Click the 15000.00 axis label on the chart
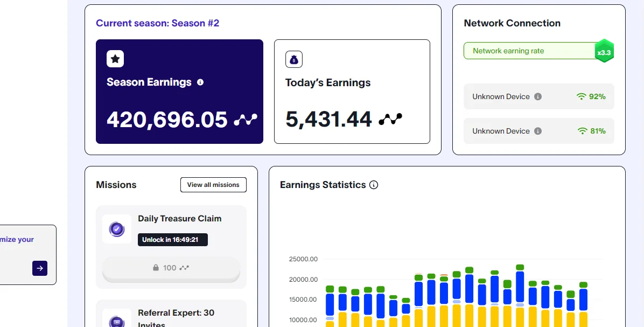This screenshot has width=644, height=327. (304, 300)
